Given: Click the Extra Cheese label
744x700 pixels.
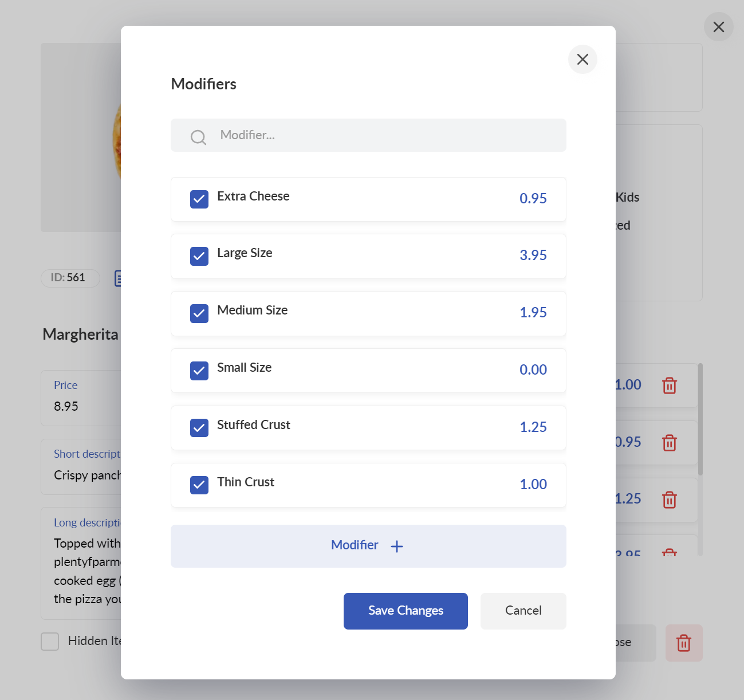Looking at the screenshot, I should [x=253, y=196].
